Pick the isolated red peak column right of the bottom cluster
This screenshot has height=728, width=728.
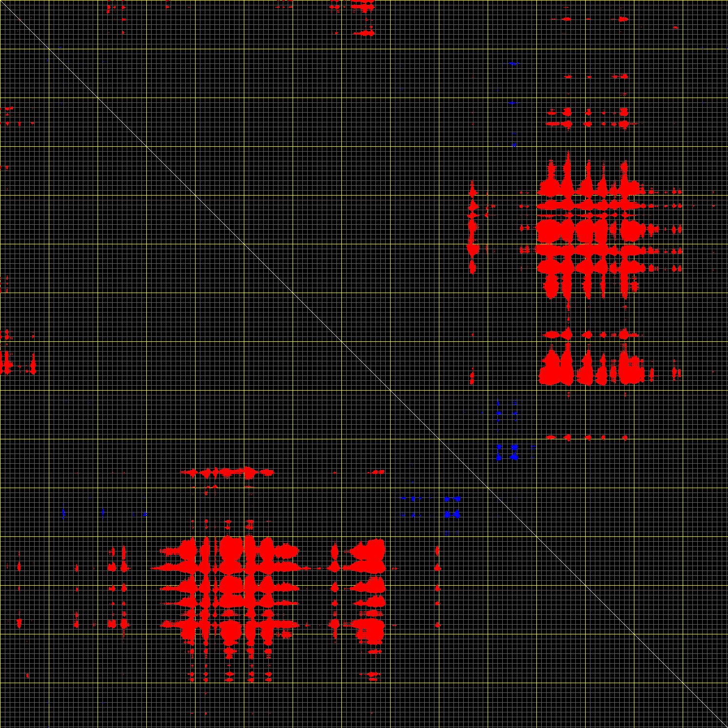coord(437,585)
